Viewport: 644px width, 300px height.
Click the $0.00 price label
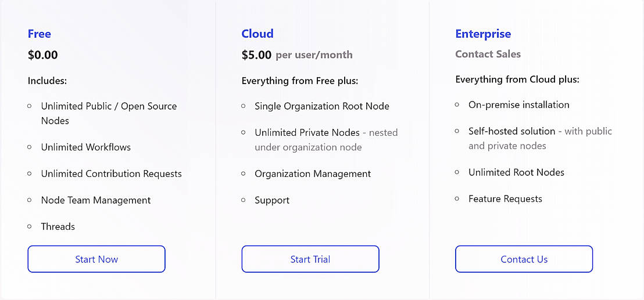tap(43, 55)
